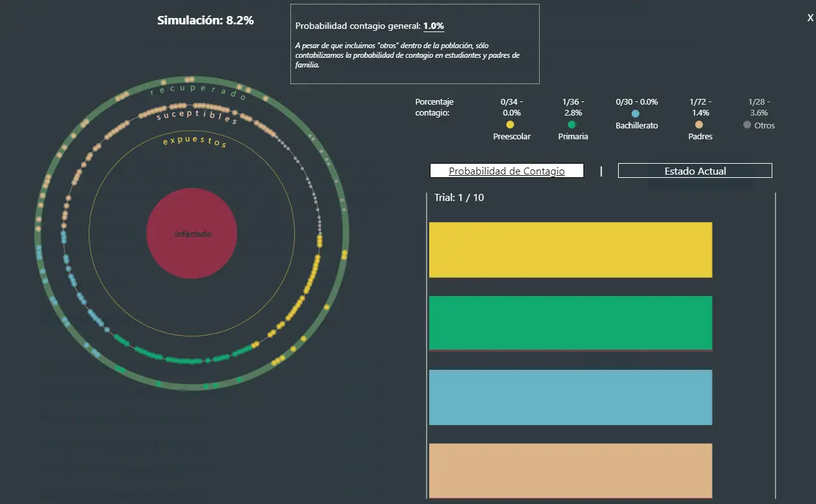Click the tan Padres legend dot

699,125
